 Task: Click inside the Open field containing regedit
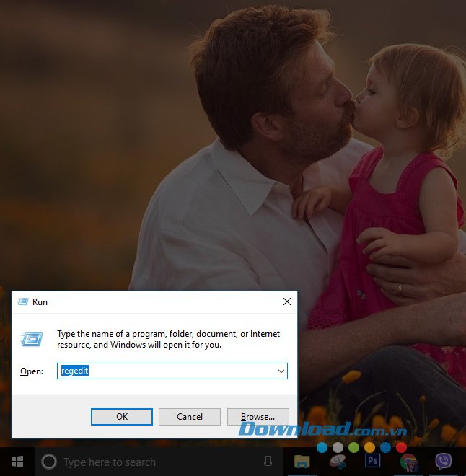(166, 371)
